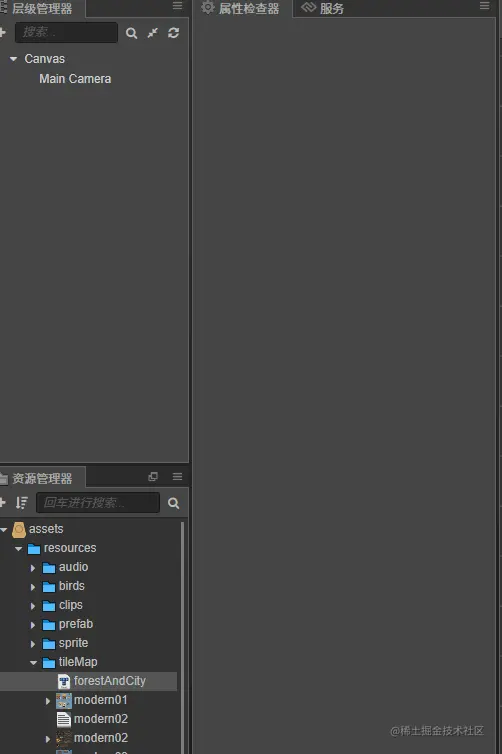502x754 pixels.
Task: Refresh the hierarchy panel
Action: (x=174, y=33)
